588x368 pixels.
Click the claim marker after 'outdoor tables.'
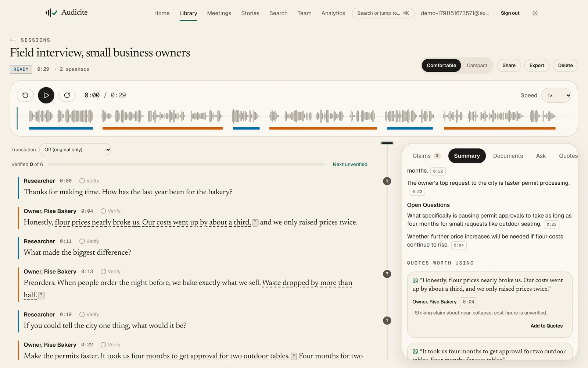(294, 356)
